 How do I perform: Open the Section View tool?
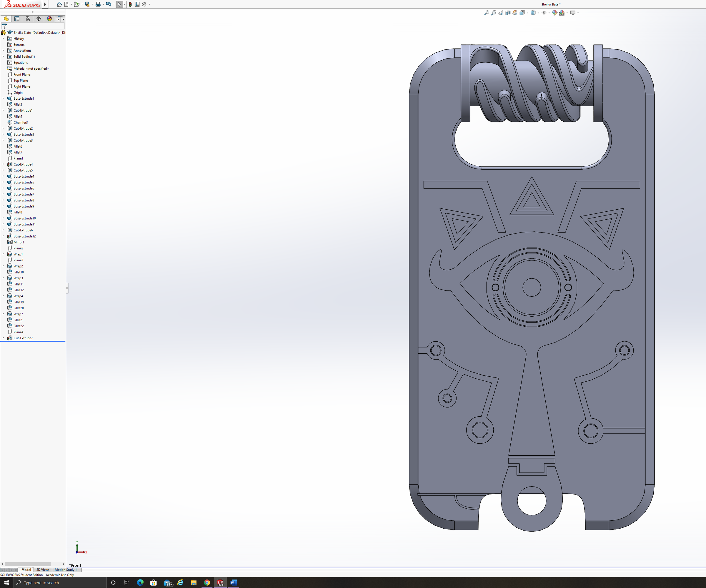508,13
